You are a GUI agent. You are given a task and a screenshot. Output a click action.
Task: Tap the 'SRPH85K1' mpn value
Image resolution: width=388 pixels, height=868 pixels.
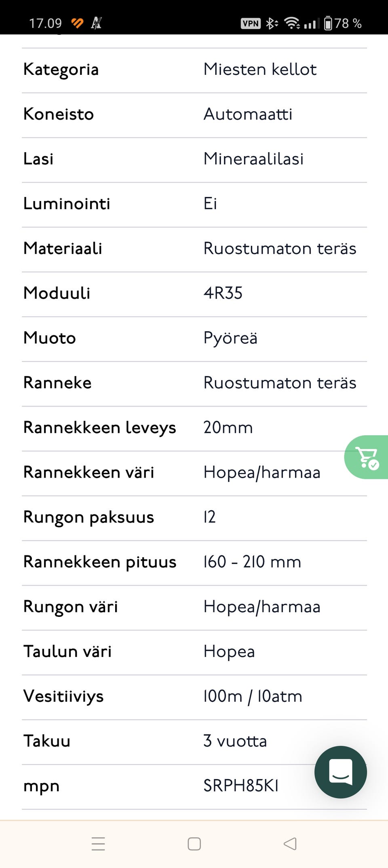(x=241, y=786)
